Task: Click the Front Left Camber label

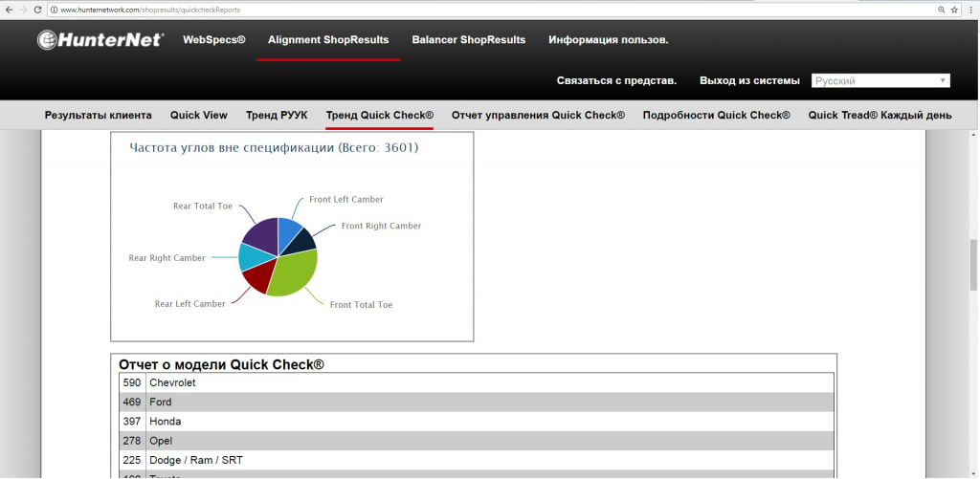Action: (x=346, y=200)
